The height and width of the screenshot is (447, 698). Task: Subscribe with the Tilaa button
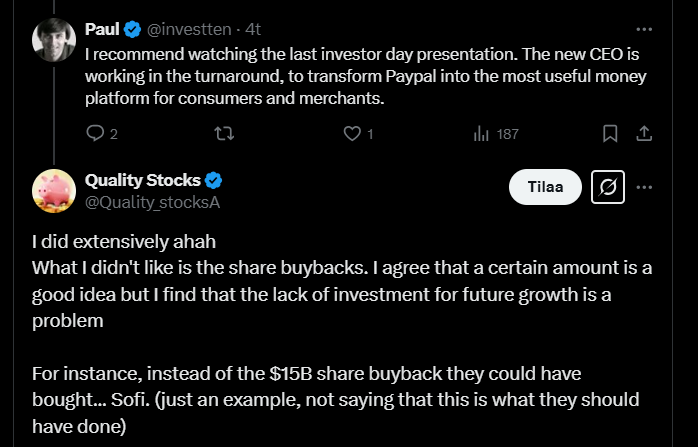point(545,187)
